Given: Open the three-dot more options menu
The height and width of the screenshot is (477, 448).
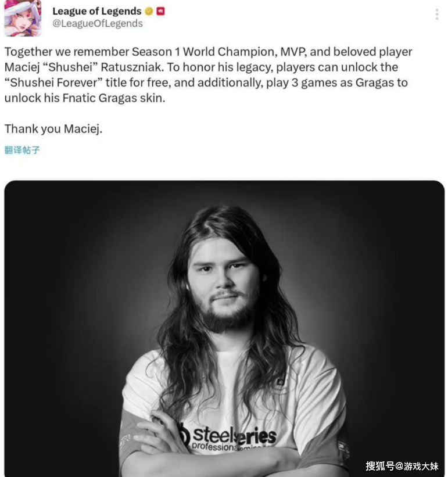Looking at the screenshot, I should [437, 15].
